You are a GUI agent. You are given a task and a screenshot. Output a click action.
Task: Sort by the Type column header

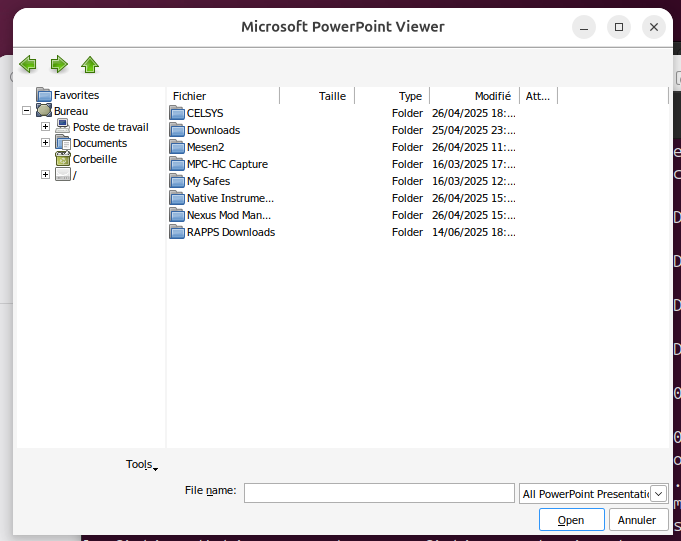coord(392,96)
